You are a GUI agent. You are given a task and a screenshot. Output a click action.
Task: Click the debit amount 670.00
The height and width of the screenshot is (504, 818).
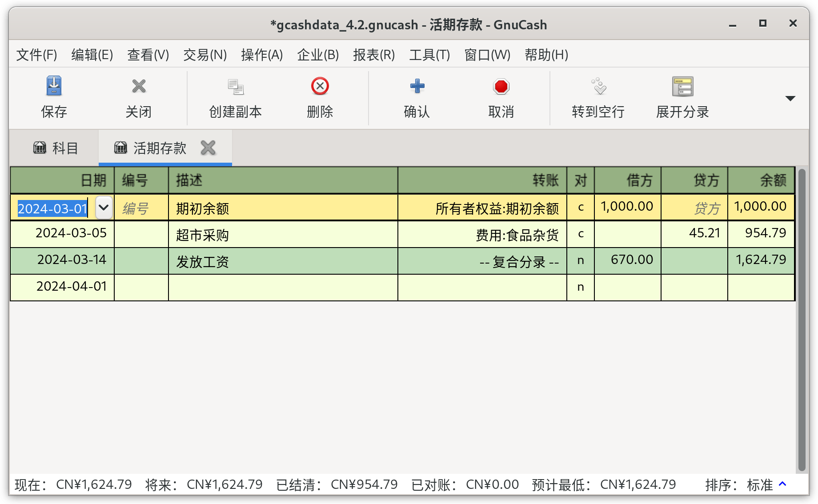coord(628,261)
